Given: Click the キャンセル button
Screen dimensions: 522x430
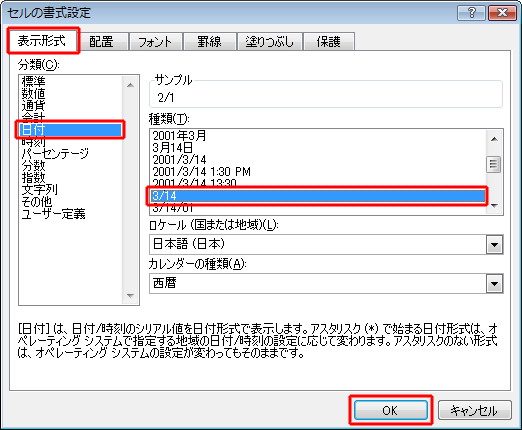Looking at the screenshot, I should (x=474, y=410).
